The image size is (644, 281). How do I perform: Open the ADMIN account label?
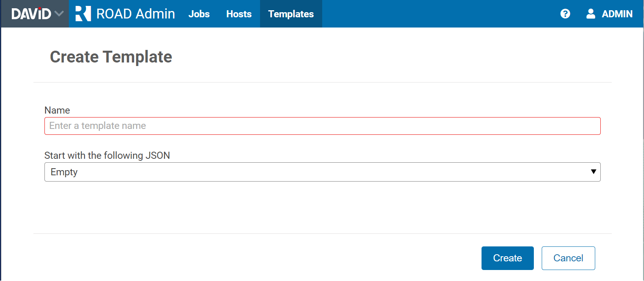617,14
